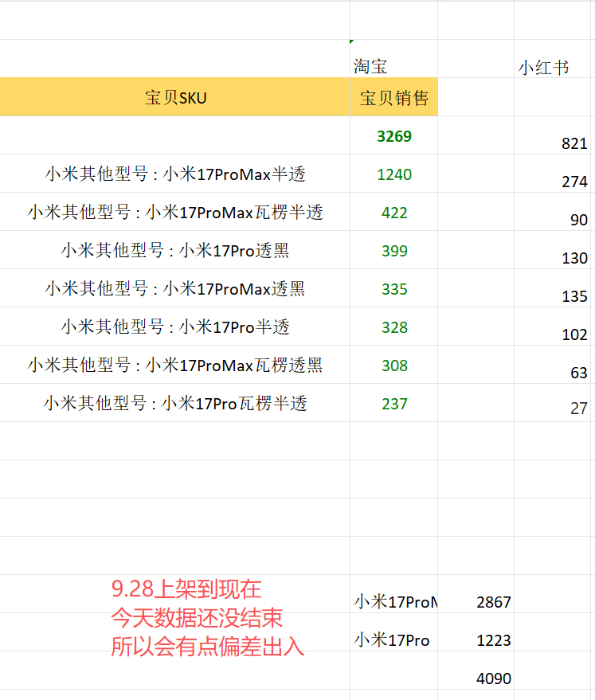The height and width of the screenshot is (700, 595).
Task: Select row 小米17Pro半透 SKU cell
Action: click(x=175, y=327)
